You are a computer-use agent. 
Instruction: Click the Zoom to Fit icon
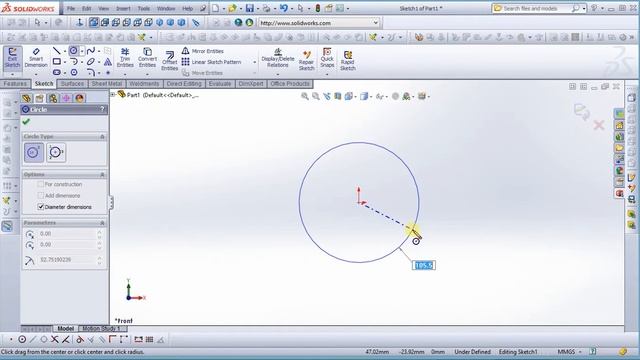point(305,96)
